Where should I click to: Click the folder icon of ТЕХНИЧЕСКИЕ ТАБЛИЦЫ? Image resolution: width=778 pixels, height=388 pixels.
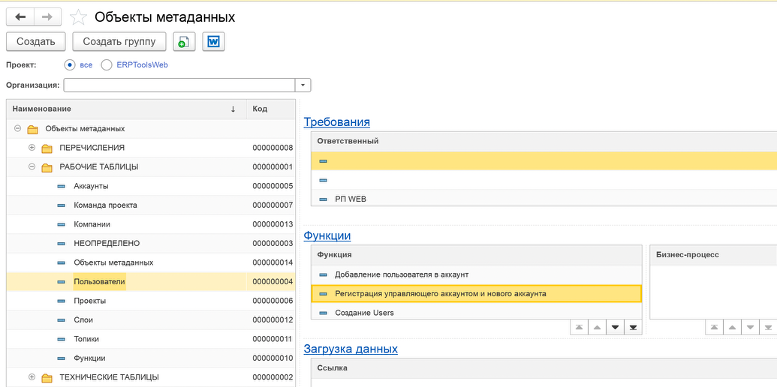click(47, 378)
